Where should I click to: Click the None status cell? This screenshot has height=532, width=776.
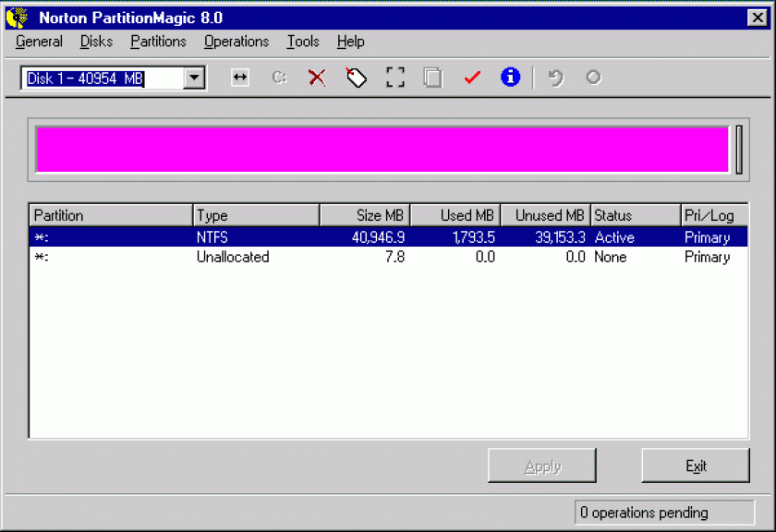point(611,257)
